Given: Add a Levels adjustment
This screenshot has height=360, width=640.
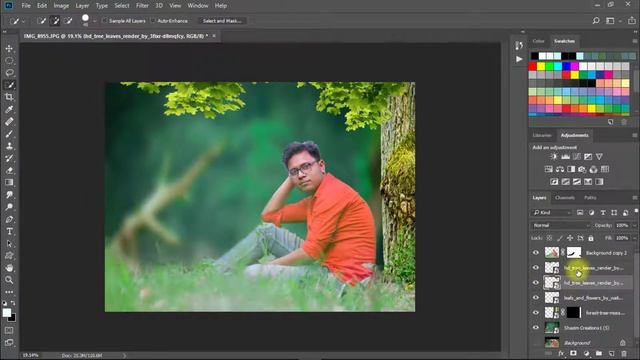Looking at the screenshot, I should click(x=565, y=157).
